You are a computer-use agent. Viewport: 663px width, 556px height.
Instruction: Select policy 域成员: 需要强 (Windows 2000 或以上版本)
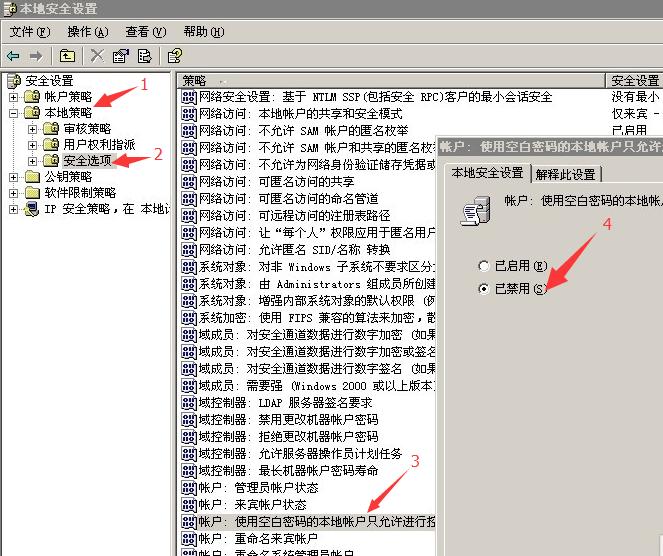click(x=317, y=386)
